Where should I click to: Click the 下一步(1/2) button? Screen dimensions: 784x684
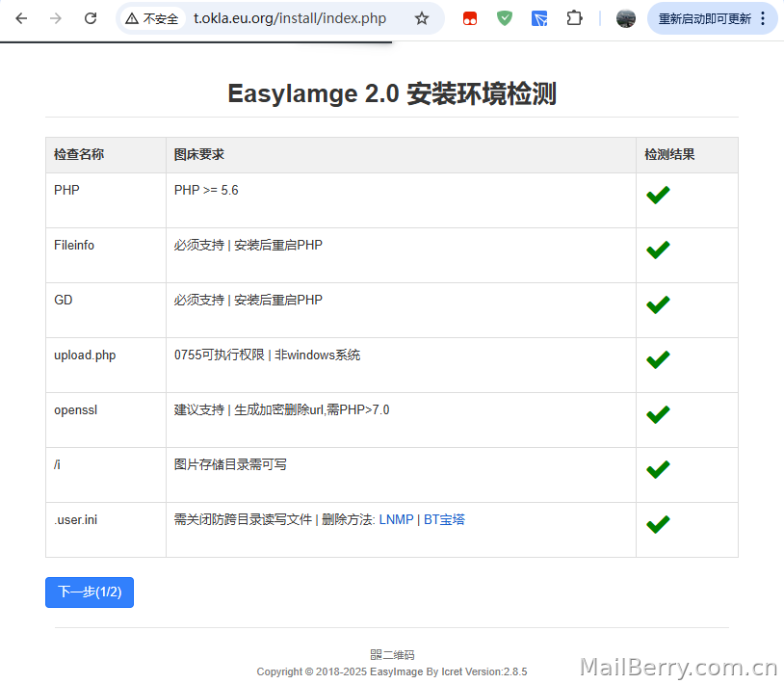[x=90, y=592]
